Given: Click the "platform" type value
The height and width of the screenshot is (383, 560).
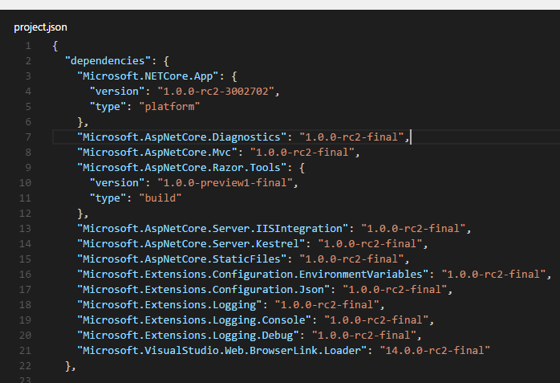Looking at the screenshot, I should coord(169,106).
